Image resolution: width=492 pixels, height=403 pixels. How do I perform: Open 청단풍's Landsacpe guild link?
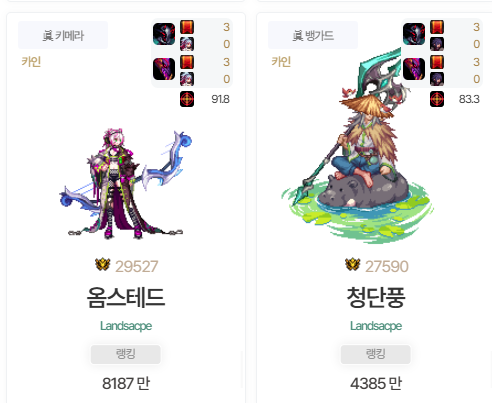pyautogui.click(x=376, y=326)
